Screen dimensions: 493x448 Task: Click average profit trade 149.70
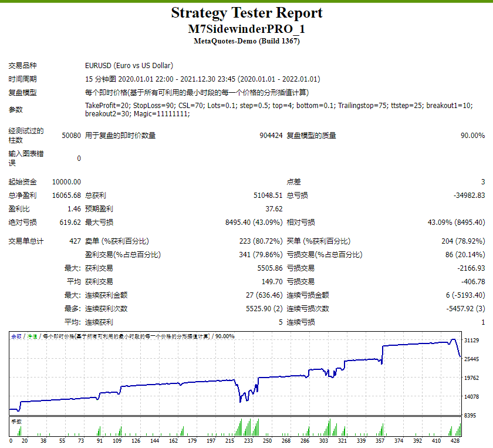tap(272, 282)
